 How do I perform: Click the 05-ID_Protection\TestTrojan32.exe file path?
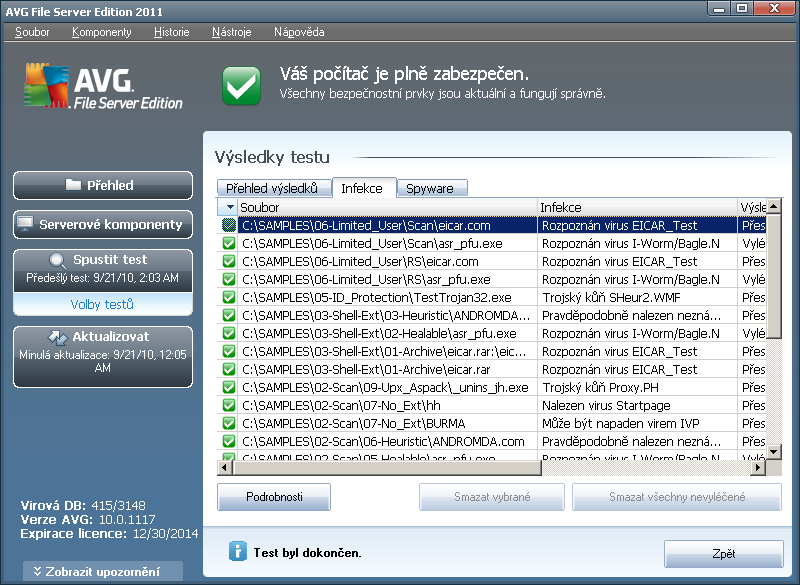pyautogui.click(x=377, y=297)
